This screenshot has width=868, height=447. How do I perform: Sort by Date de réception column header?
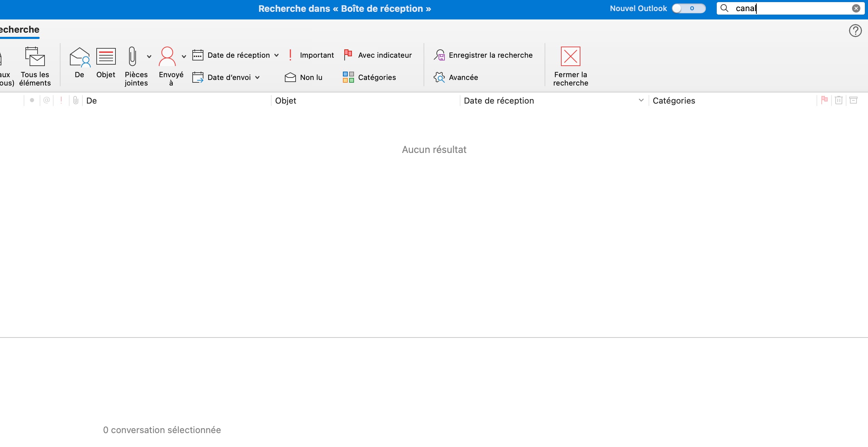click(499, 101)
